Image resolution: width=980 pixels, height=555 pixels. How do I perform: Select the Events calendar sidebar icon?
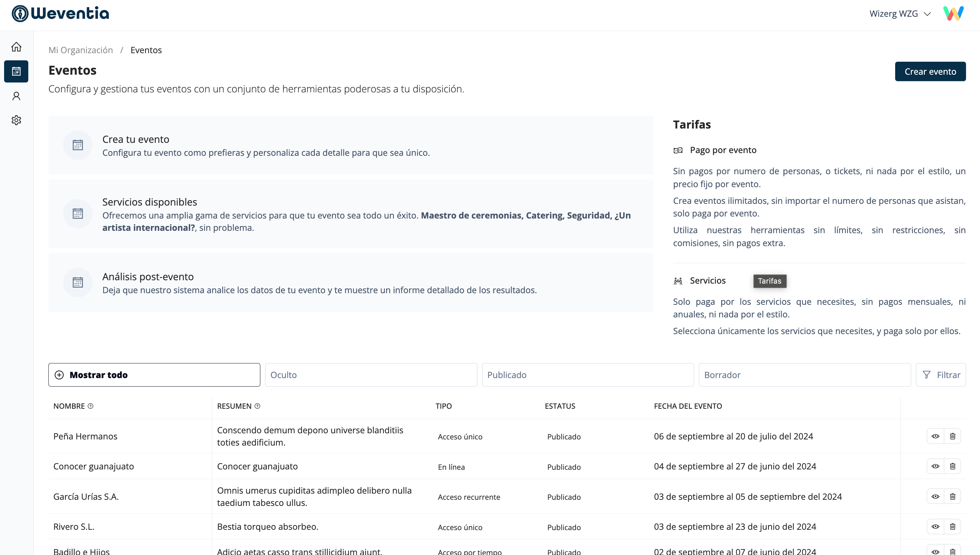click(16, 71)
